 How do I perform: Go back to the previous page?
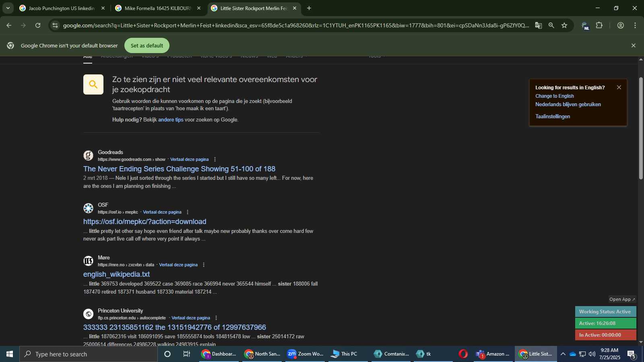9,25
